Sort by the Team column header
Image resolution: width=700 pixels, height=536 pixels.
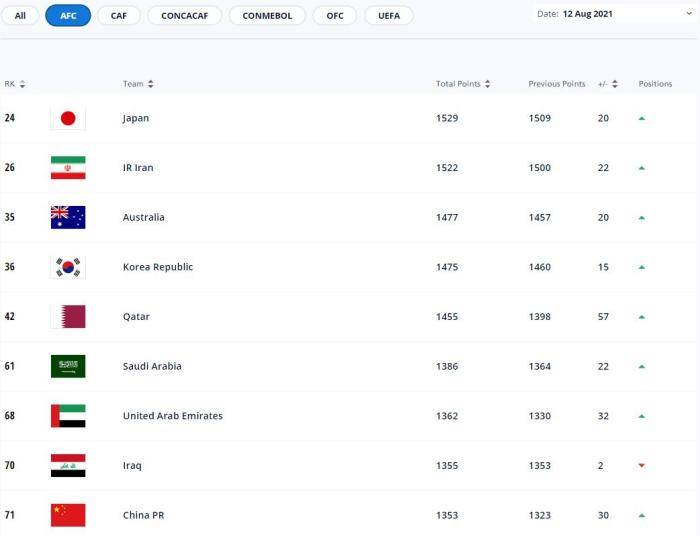coord(138,84)
